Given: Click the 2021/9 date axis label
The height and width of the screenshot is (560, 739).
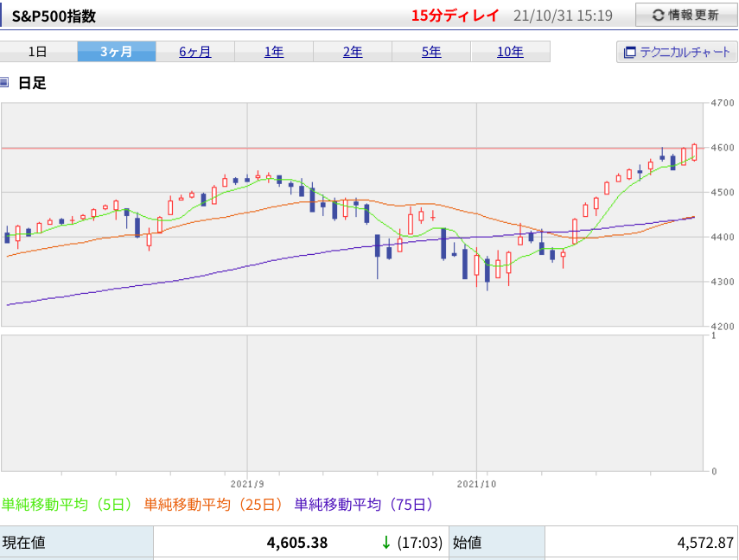Looking at the screenshot, I should point(247,484).
